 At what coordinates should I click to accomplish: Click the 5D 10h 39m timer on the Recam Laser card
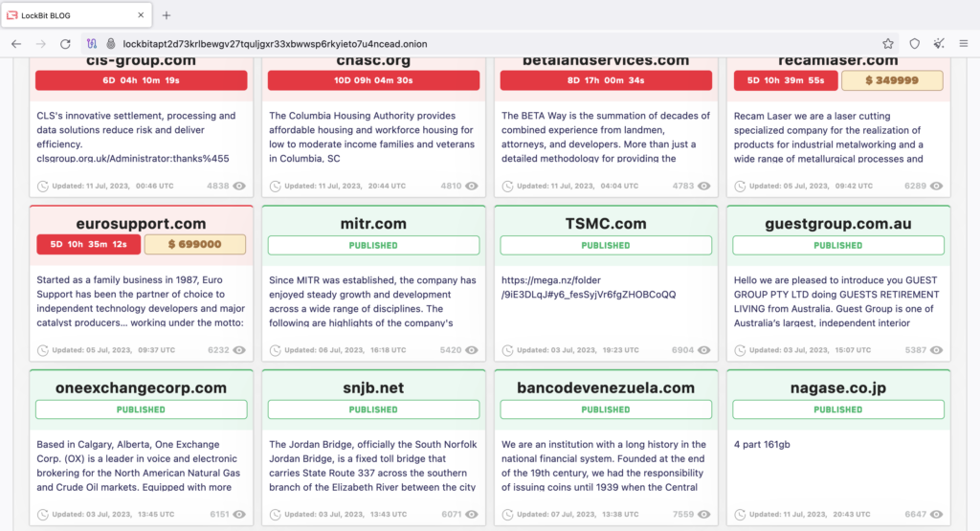[786, 80]
